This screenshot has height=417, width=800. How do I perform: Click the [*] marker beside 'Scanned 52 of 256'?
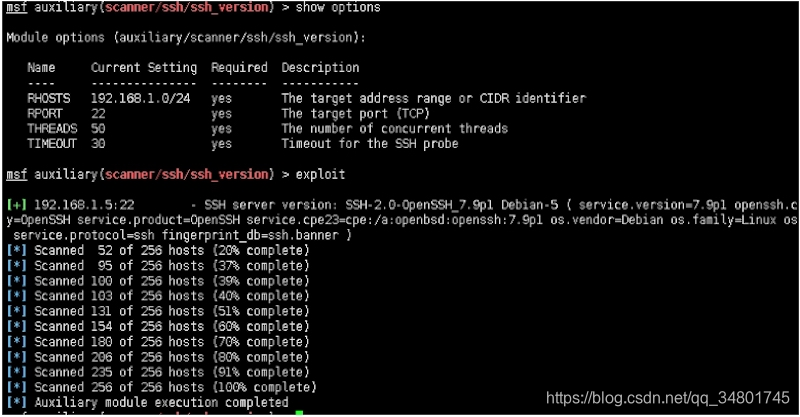click(x=16, y=251)
